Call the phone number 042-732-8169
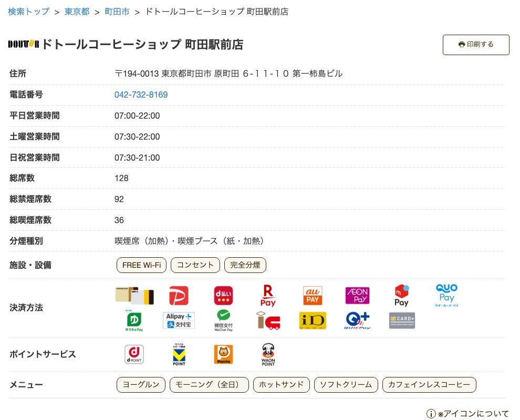This screenshot has height=420, width=520. coord(141,95)
